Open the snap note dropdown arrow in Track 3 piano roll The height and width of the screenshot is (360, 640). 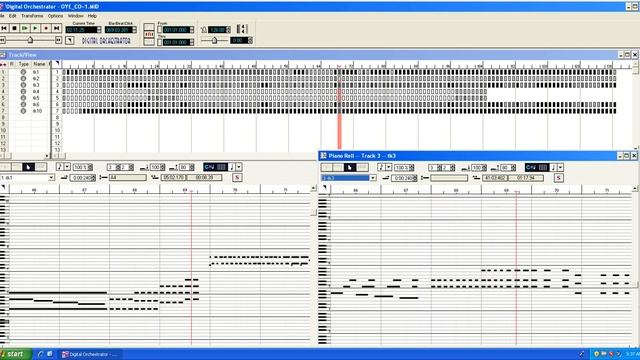pyautogui.click(x=560, y=167)
